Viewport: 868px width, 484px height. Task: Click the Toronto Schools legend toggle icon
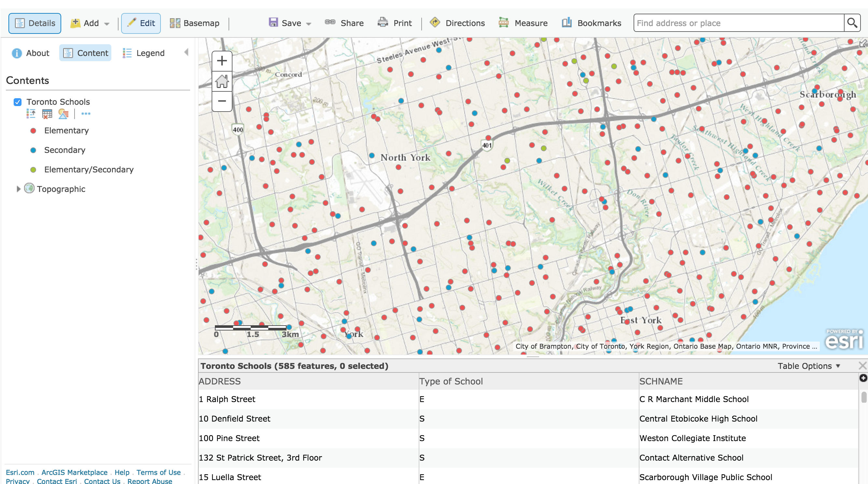tap(31, 114)
